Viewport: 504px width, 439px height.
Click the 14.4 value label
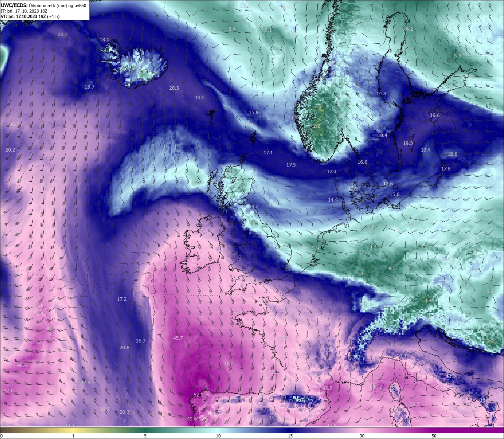pyautogui.click(x=333, y=200)
